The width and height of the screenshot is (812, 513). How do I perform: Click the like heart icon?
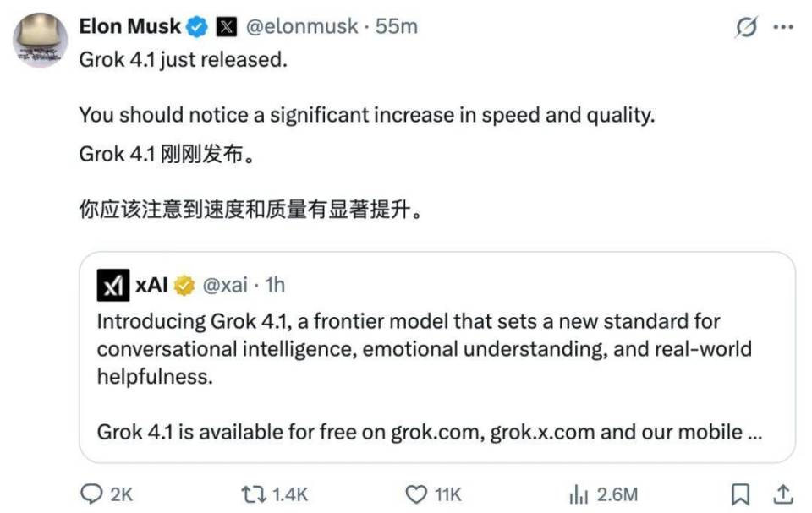[414, 493]
